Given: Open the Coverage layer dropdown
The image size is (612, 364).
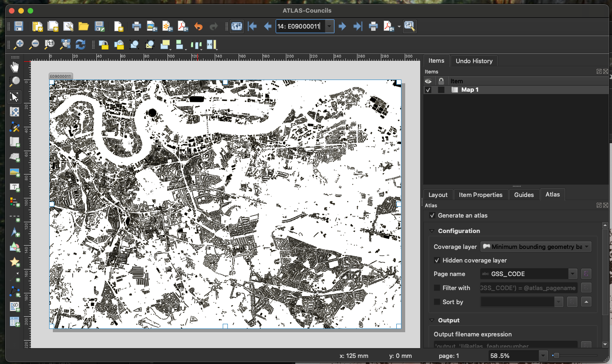Looking at the screenshot, I should (x=536, y=247).
